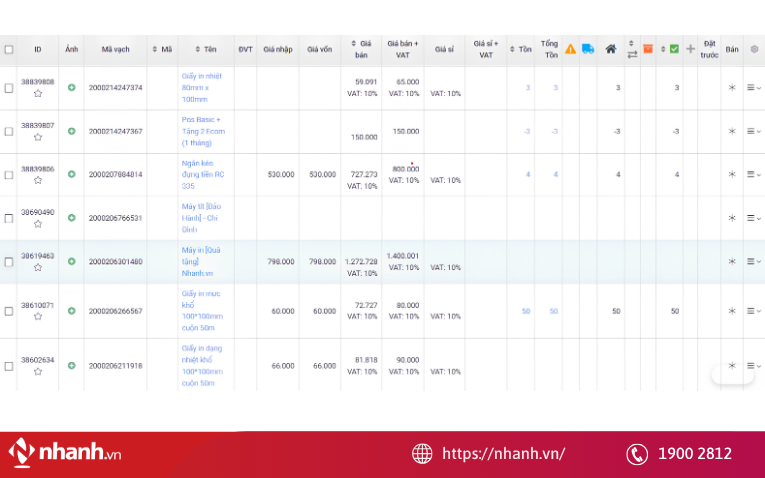Open row actions menu for product 38610071

(x=754, y=311)
